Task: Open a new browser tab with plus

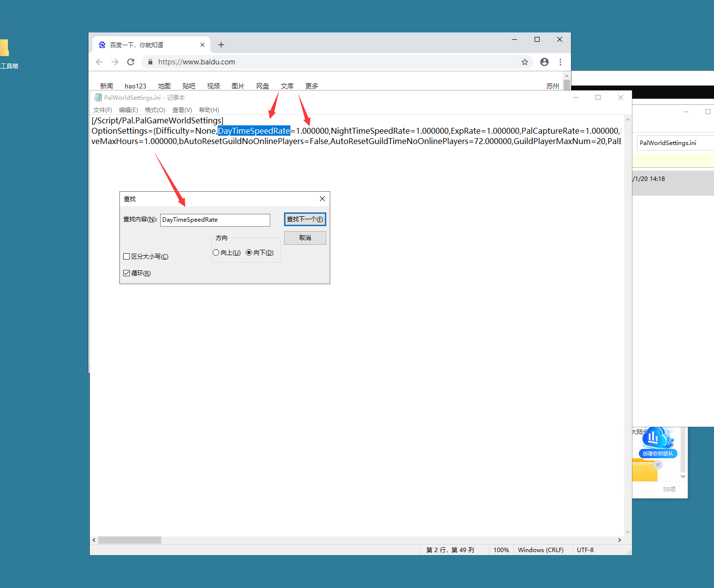Action: point(221,45)
